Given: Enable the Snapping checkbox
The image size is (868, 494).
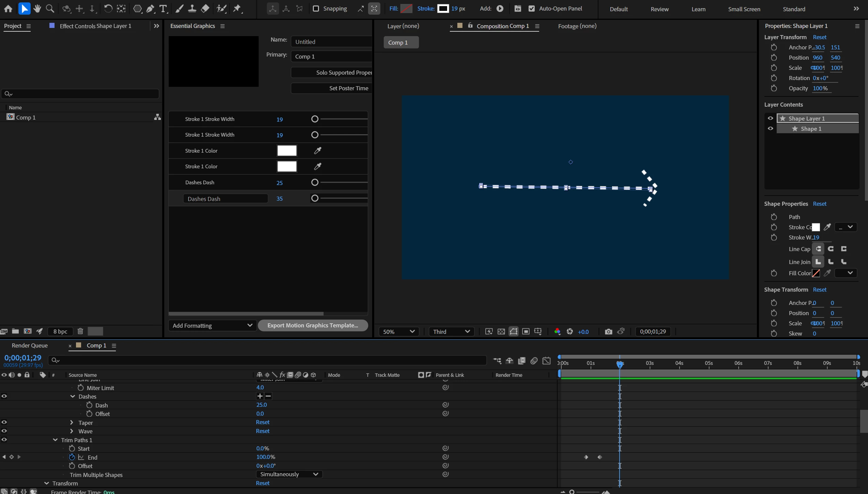Looking at the screenshot, I should [x=316, y=9].
